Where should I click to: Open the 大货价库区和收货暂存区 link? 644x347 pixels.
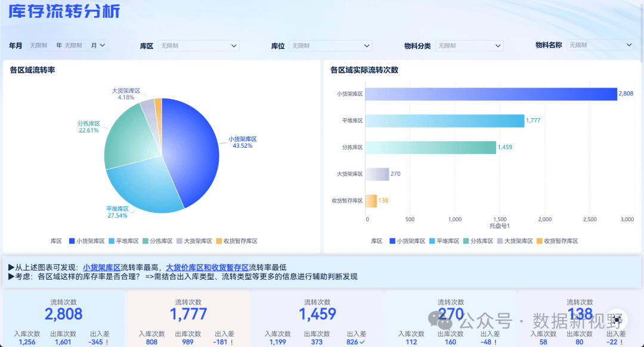(x=208, y=267)
